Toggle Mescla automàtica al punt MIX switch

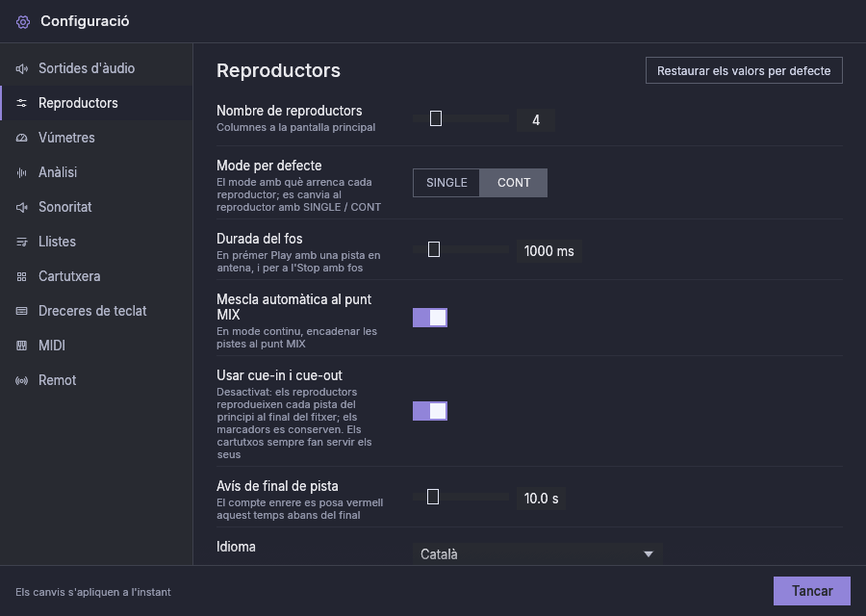(x=430, y=318)
